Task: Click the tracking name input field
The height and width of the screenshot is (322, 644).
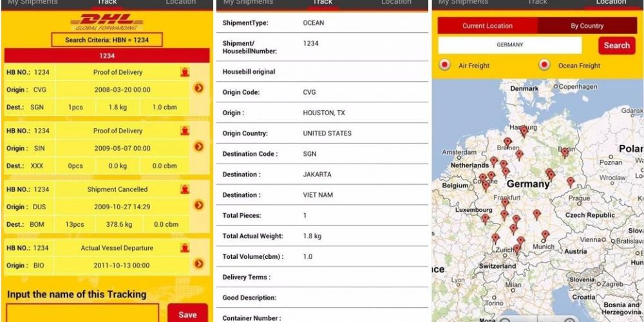Action: click(81, 313)
